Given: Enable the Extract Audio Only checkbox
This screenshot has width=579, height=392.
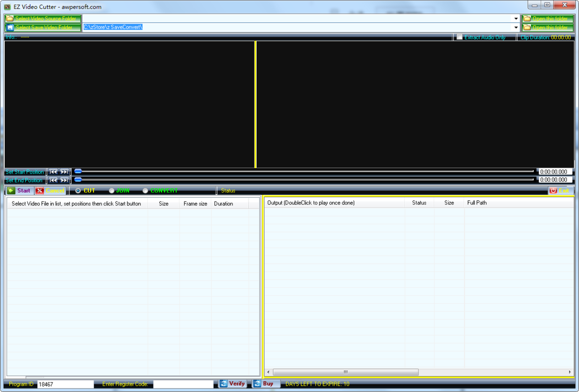Looking at the screenshot, I should point(459,37).
